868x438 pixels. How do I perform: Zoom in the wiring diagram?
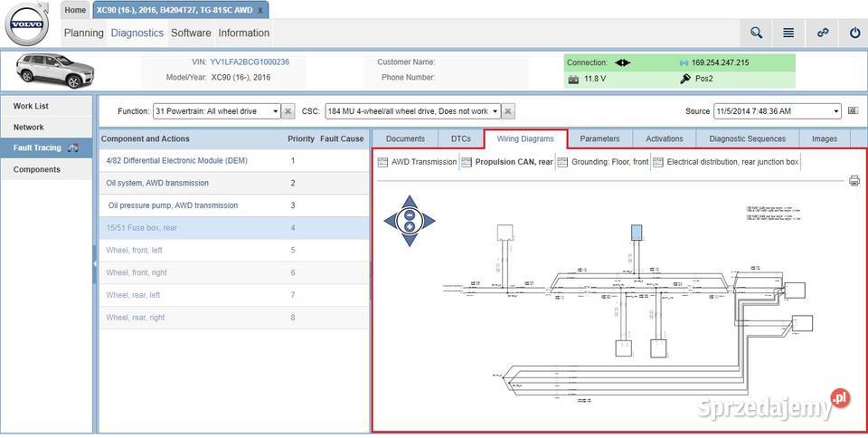click(x=409, y=226)
